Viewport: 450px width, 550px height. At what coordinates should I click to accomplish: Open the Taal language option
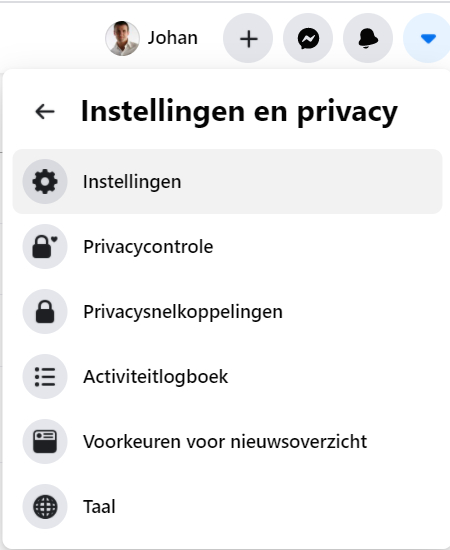click(x=227, y=507)
